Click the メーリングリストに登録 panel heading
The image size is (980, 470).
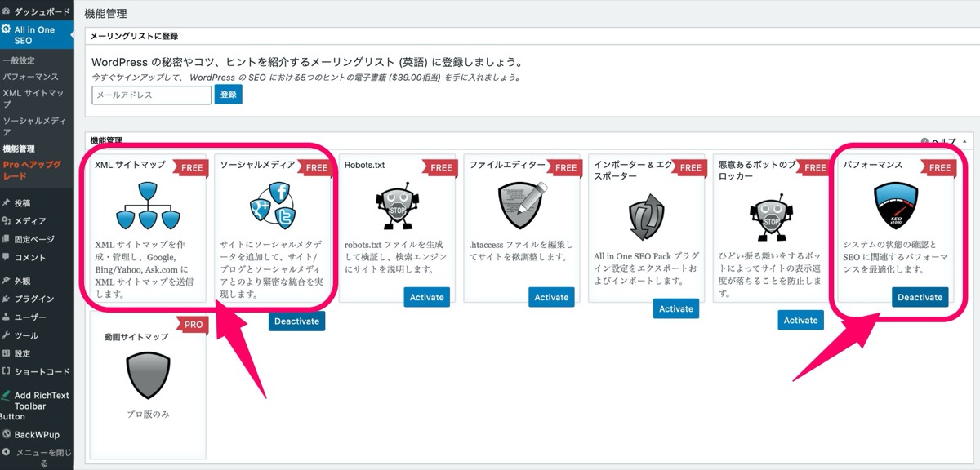coord(135,36)
